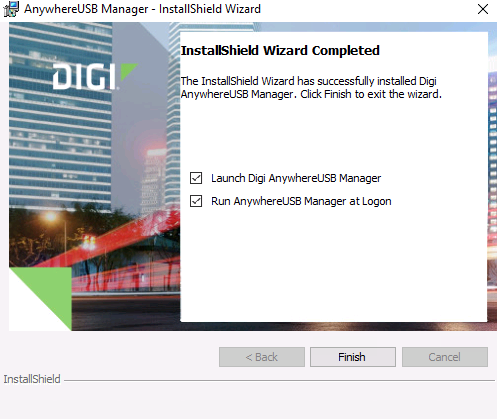Viewport: 497px width, 419px height.
Task: Click the glowing street lamp in banner photo
Action: click(x=51, y=217)
